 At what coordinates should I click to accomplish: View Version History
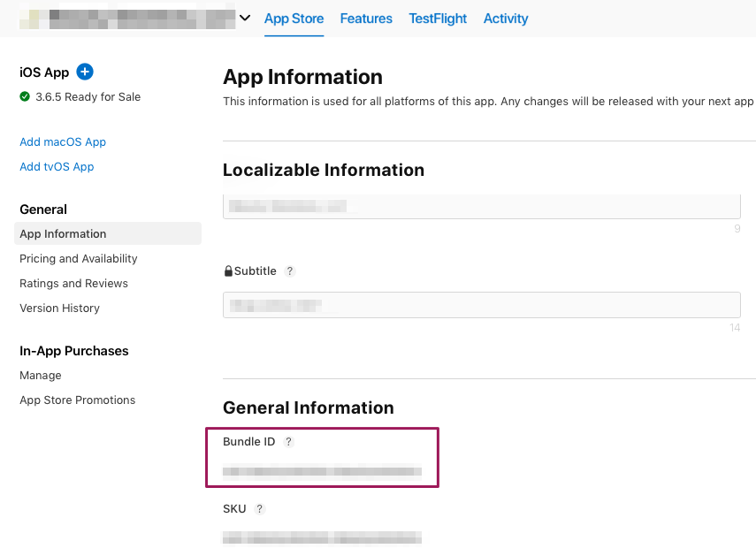(59, 308)
